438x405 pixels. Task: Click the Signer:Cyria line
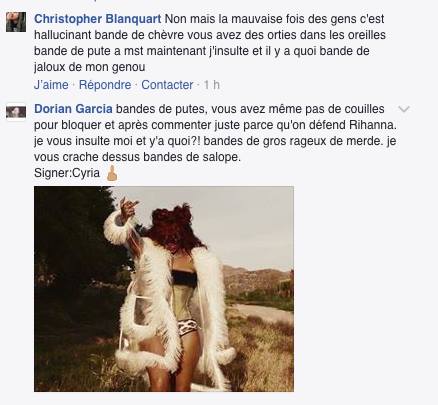[67, 173]
